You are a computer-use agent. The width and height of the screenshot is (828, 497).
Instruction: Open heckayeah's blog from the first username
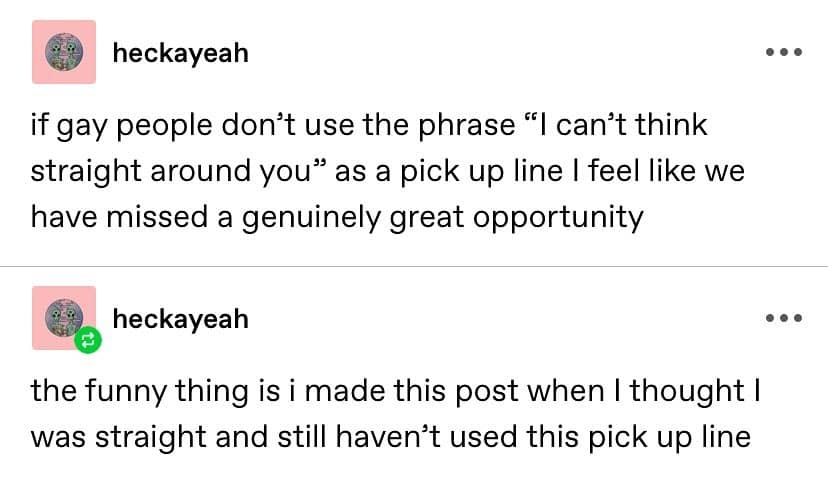pos(180,53)
